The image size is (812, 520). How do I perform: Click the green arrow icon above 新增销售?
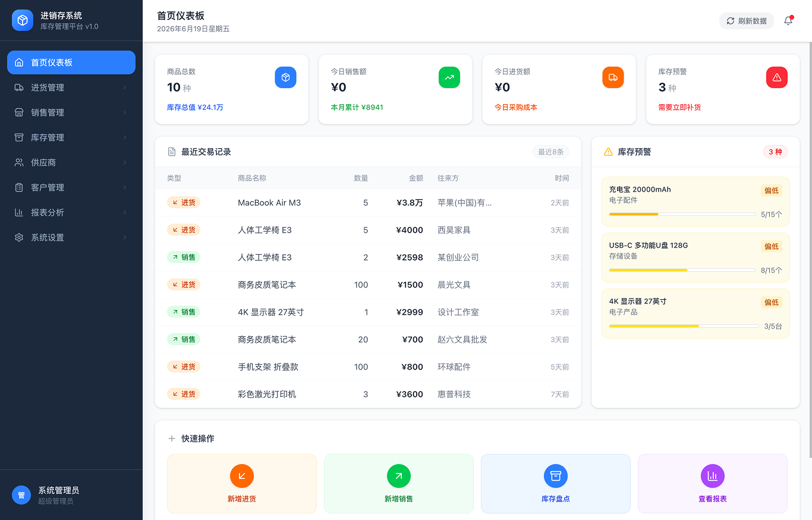[x=399, y=476]
